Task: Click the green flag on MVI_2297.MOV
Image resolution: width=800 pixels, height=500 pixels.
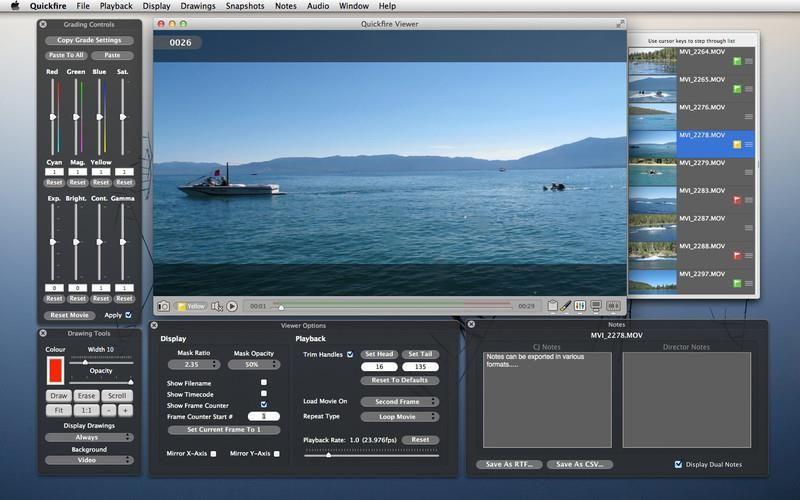Action: point(737,283)
